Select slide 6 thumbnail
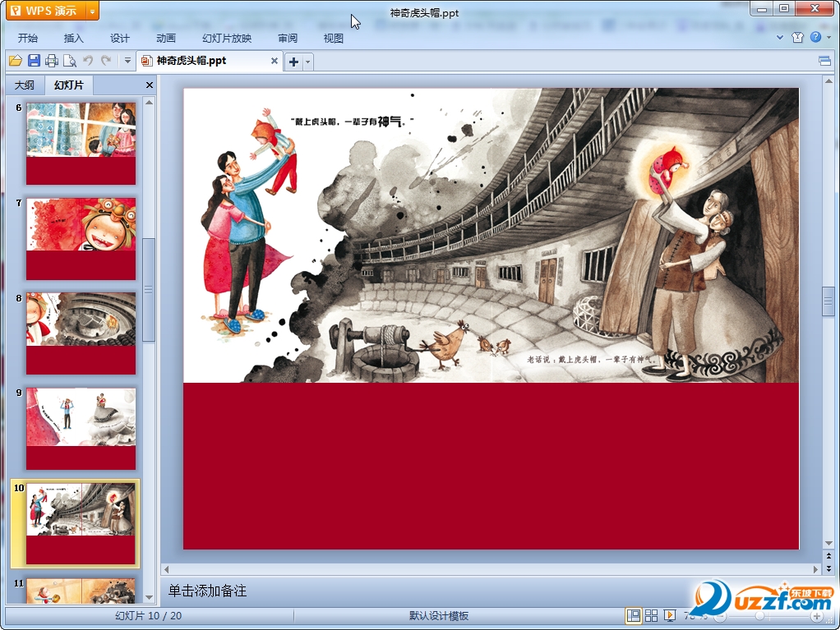This screenshot has height=630, width=840. [x=81, y=144]
